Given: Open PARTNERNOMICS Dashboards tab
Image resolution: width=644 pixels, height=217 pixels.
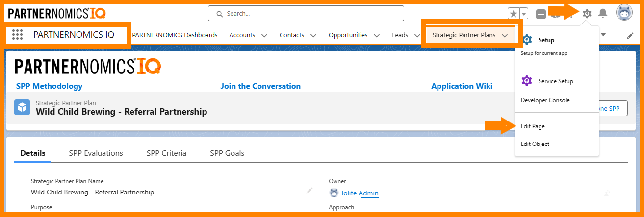Looking at the screenshot, I should tap(175, 35).
